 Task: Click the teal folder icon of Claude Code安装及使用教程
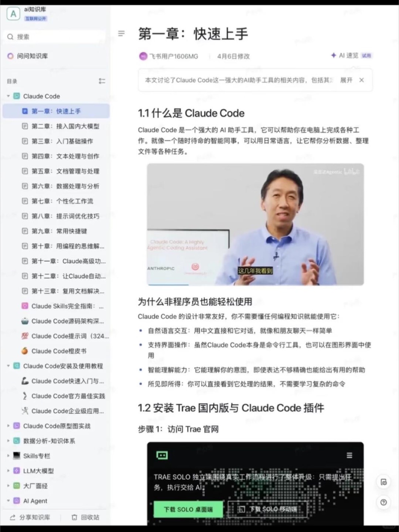(17, 366)
